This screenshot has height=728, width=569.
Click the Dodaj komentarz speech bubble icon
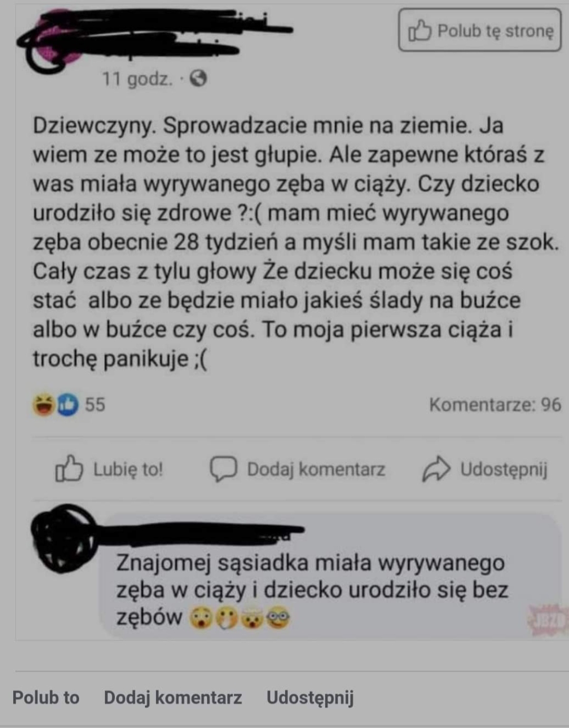(224, 469)
